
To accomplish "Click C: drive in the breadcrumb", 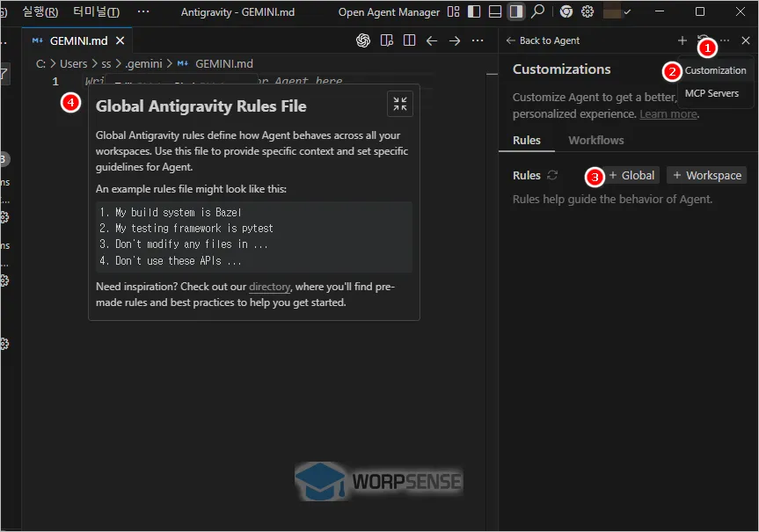I will tap(40, 64).
